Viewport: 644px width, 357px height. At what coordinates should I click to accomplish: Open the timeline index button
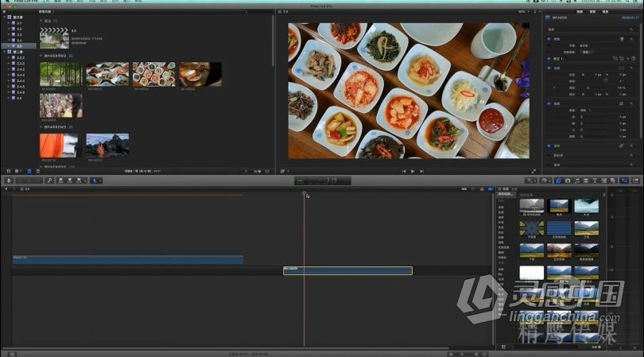pyautogui.click(x=12, y=354)
